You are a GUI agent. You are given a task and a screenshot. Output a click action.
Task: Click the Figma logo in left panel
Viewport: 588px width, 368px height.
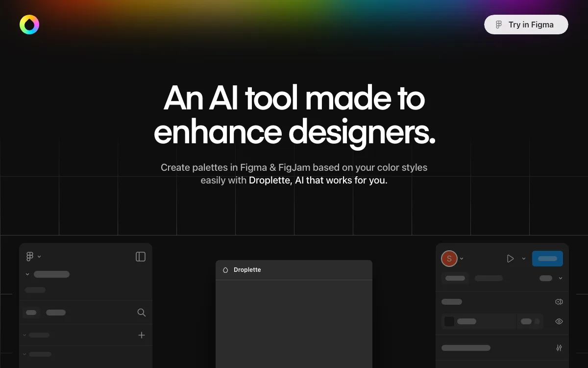tap(30, 257)
